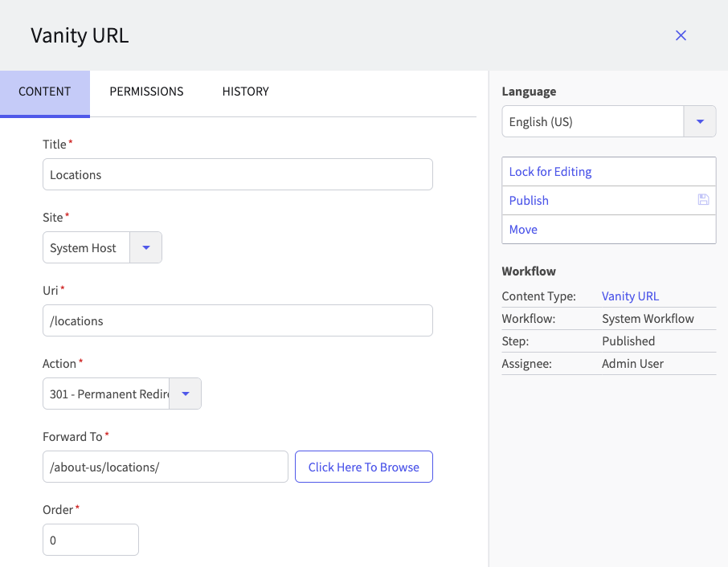Switch to the History tab

(x=245, y=91)
